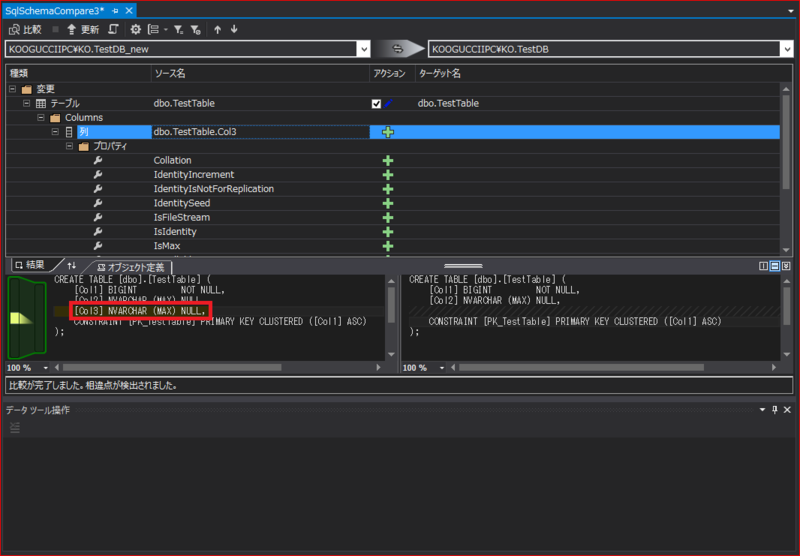Go to previous difference with up arrow
The height and width of the screenshot is (556, 800).
pyautogui.click(x=218, y=30)
